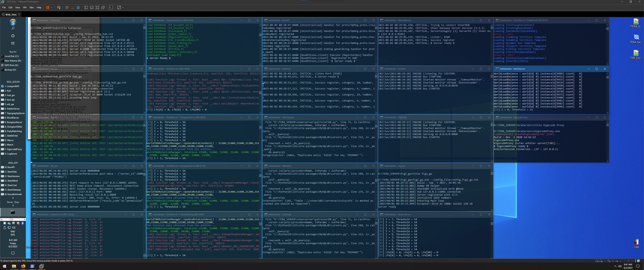The width and height of the screenshot is (644, 270).
Task: Launch 9. DungeonServer shortcut
Action: [x=12, y=122]
